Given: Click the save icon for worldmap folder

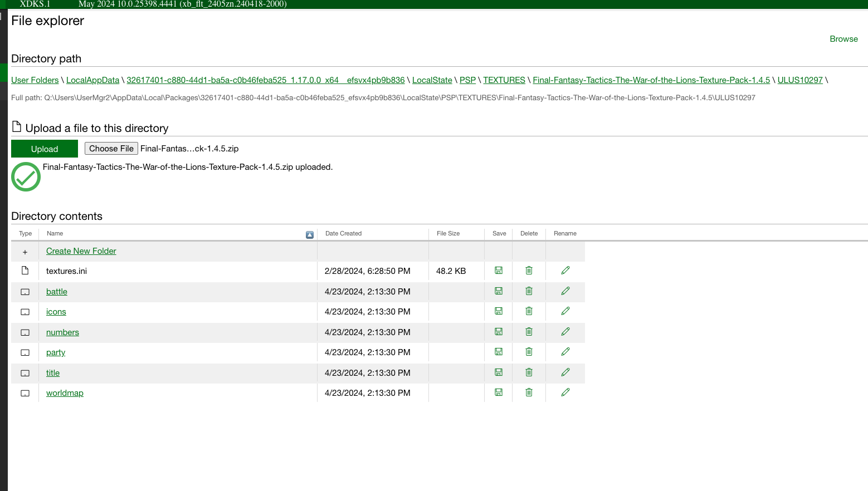Looking at the screenshot, I should point(499,392).
